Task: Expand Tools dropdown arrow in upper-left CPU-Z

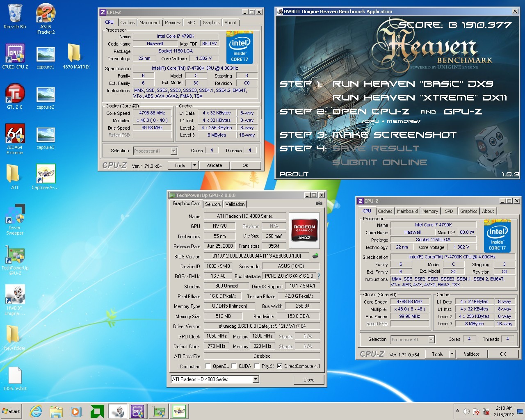Action: pyautogui.click(x=195, y=165)
